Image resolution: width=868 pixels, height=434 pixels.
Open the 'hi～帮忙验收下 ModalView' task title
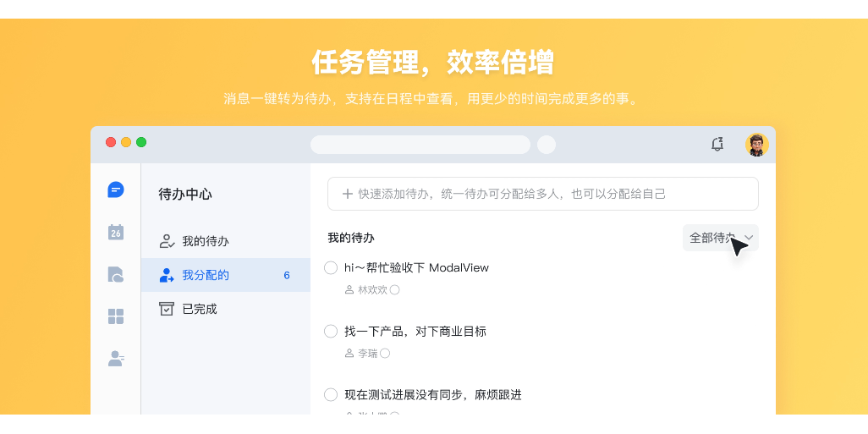(x=416, y=267)
